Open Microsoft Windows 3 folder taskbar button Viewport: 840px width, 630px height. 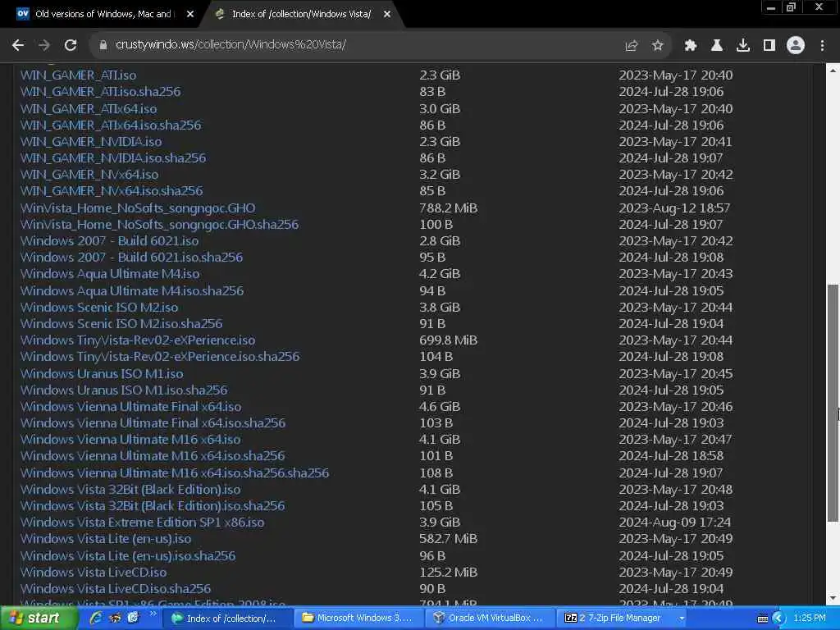point(359,619)
